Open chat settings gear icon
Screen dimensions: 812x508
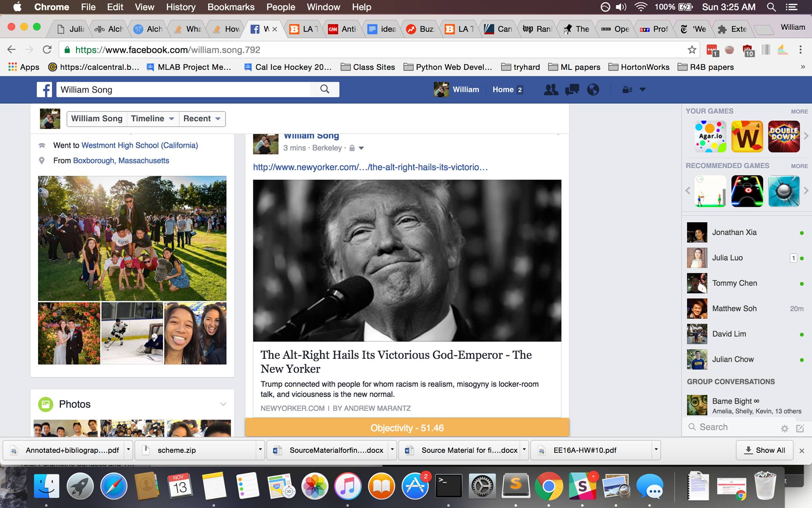[784, 428]
